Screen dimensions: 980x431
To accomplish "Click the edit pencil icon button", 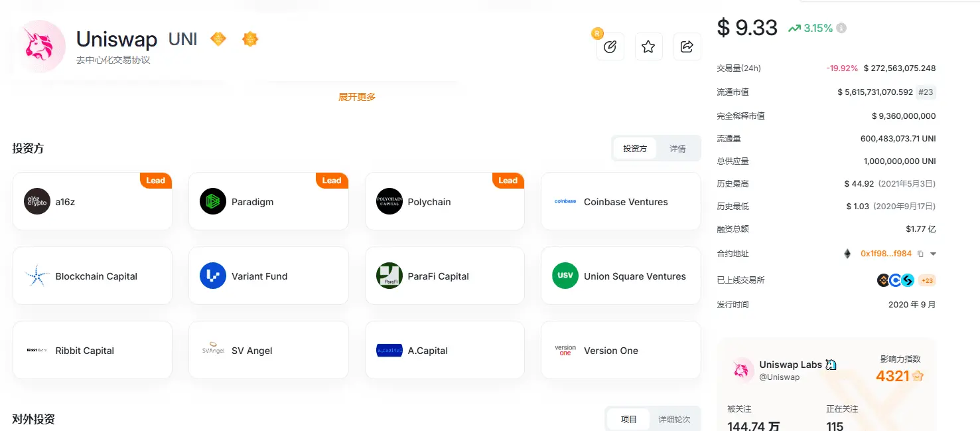I will pos(610,46).
